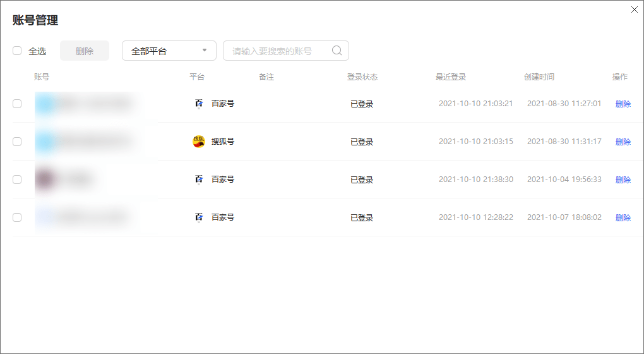Click the 账号 column header
This screenshot has width=644, height=354.
pyautogui.click(x=42, y=77)
